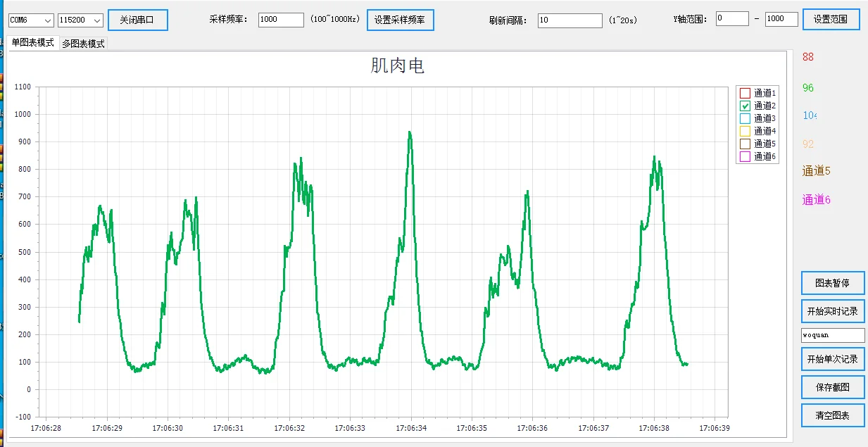Click the brown 通道5 label on the right

817,171
